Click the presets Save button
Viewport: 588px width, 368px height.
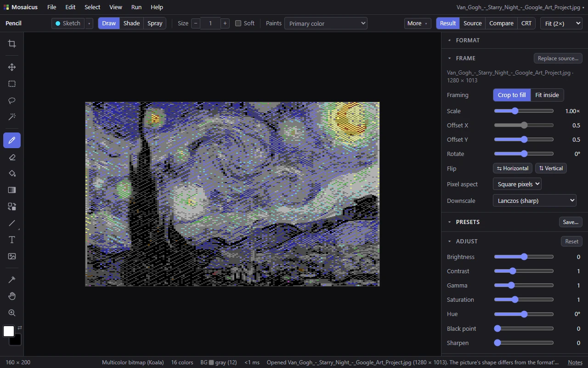571,222
